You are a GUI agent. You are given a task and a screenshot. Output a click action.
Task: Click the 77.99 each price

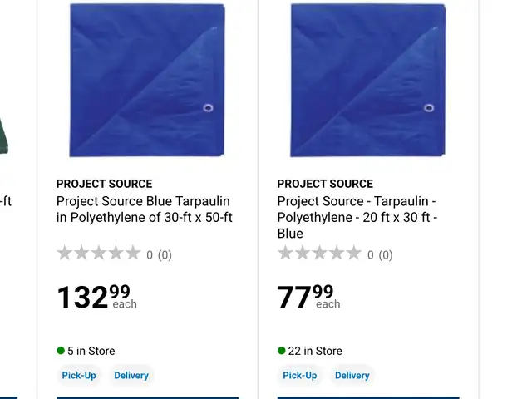tap(308, 297)
